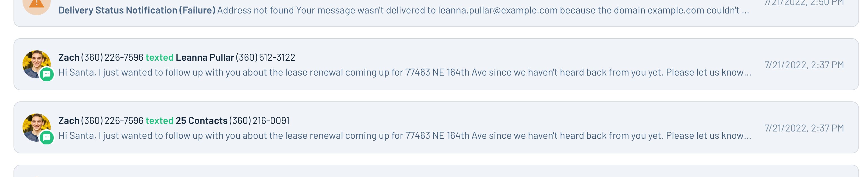Click green 'texted' label for Leanna Pullar

pos(159,58)
